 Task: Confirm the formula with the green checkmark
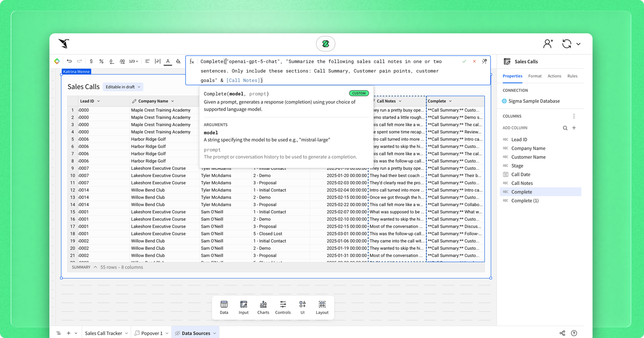coord(464,61)
